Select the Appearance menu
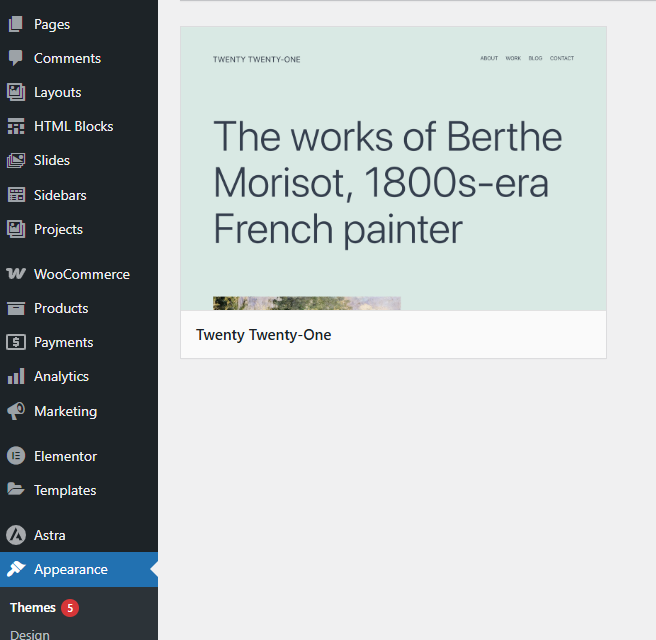This screenshot has height=640, width=656. point(70,569)
